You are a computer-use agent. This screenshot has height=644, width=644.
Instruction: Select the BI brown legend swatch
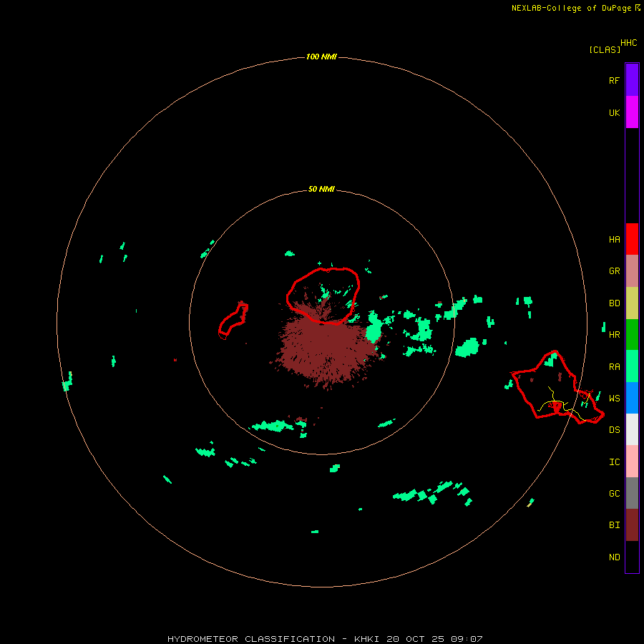(632, 525)
